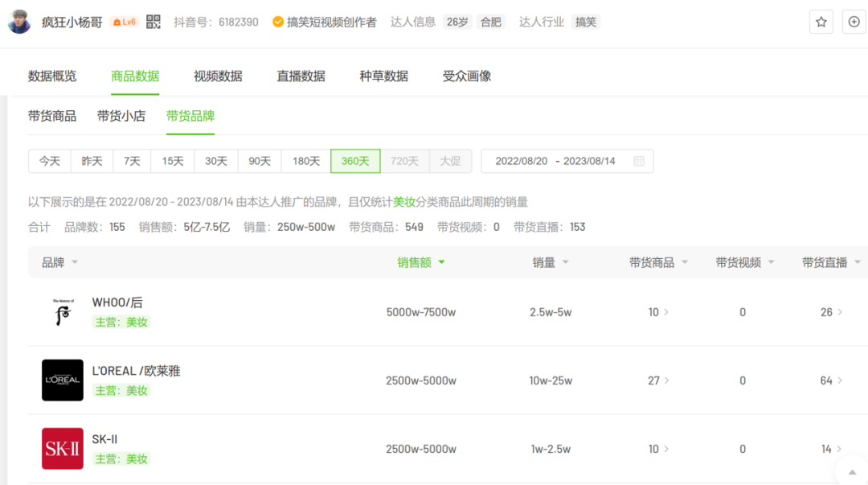Favorite this creator with the star icon
The width and height of the screenshot is (868, 485).
(821, 23)
